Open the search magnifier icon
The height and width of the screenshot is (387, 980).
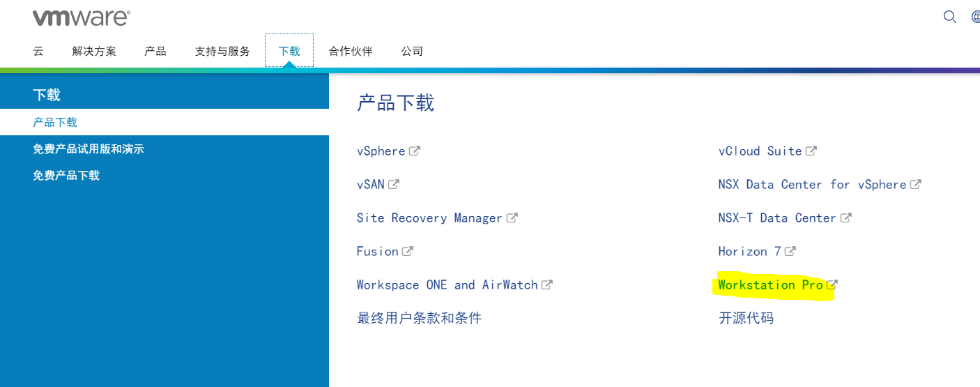[949, 17]
